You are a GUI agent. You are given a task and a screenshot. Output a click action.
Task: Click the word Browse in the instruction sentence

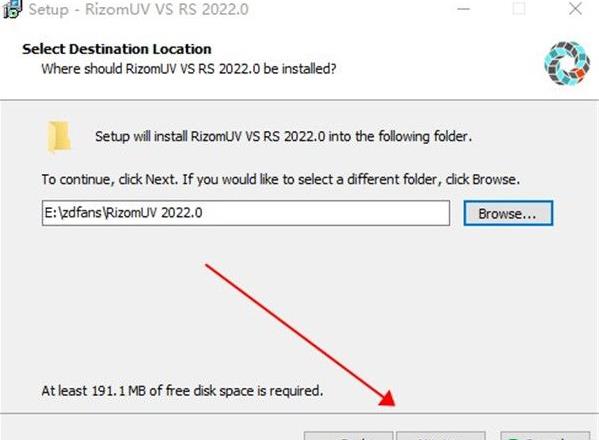(494, 179)
